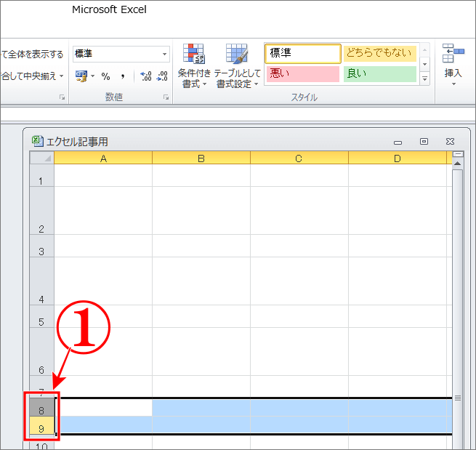The image size is (476, 450).
Task: Open the Conditional Formatting menu
Action: pyautogui.click(x=194, y=66)
